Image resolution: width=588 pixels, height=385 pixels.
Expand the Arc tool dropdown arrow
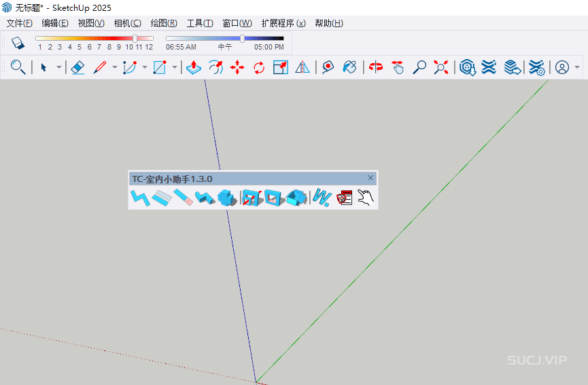(x=145, y=67)
